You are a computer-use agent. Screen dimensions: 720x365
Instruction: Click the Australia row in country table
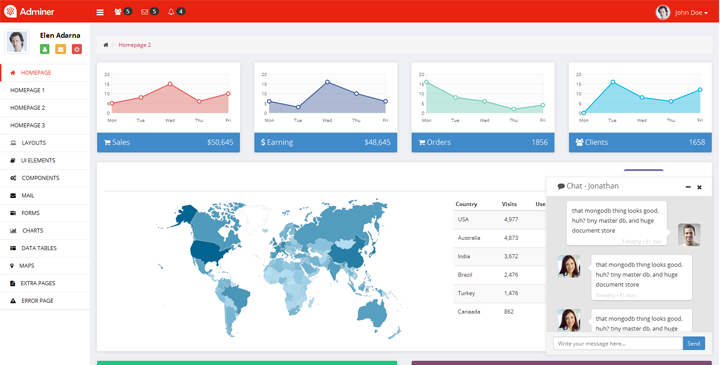click(x=499, y=238)
